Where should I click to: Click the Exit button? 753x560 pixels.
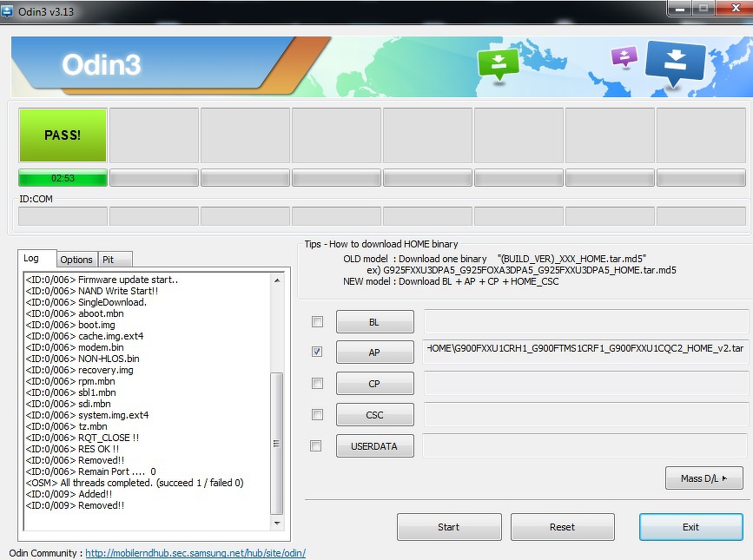point(691,527)
